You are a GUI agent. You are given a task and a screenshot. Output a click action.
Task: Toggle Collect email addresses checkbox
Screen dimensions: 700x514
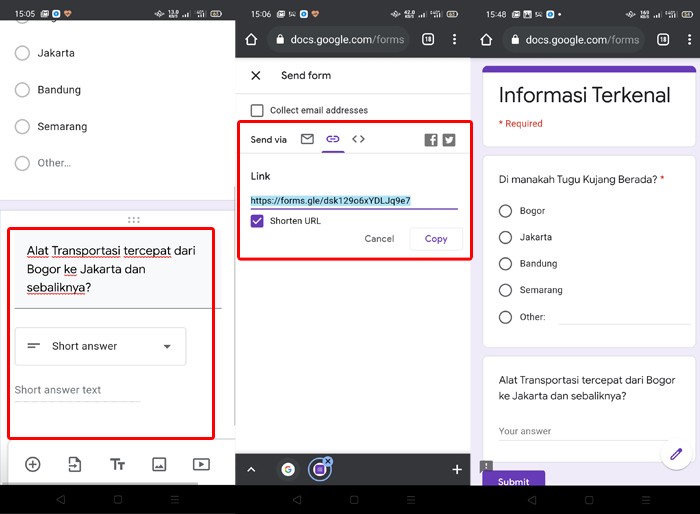pos(257,110)
